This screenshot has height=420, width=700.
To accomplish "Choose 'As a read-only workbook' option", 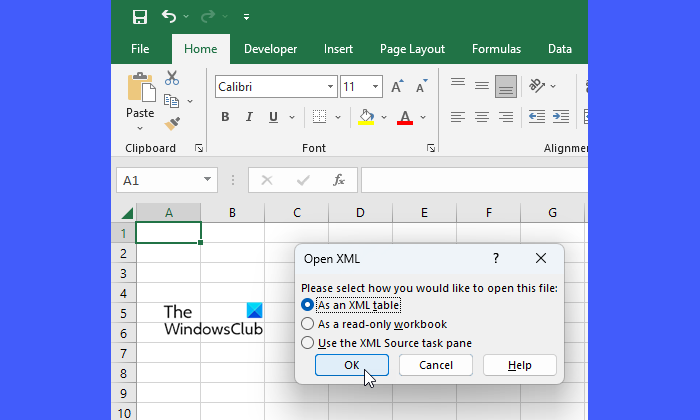I will [x=308, y=324].
